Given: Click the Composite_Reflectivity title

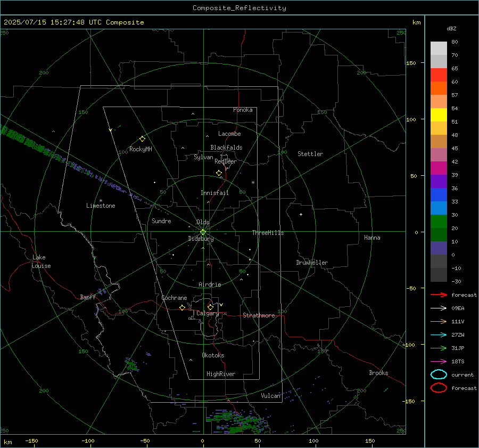Looking at the screenshot, I should pos(240,8).
